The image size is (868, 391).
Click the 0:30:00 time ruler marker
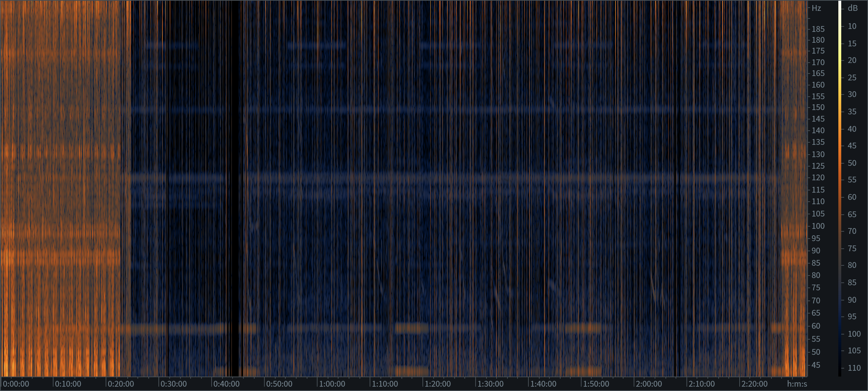[x=173, y=384]
